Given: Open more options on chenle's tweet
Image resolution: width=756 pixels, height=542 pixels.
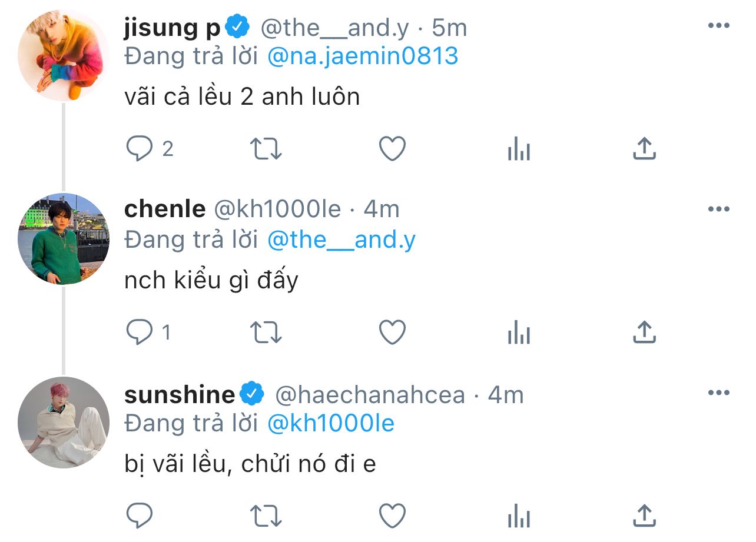Looking at the screenshot, I should point(718,210).
